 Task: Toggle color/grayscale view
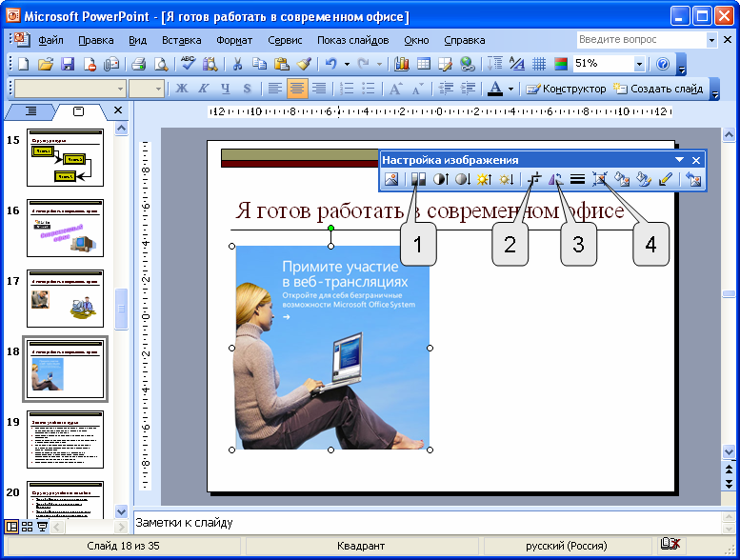pos(561,64)
